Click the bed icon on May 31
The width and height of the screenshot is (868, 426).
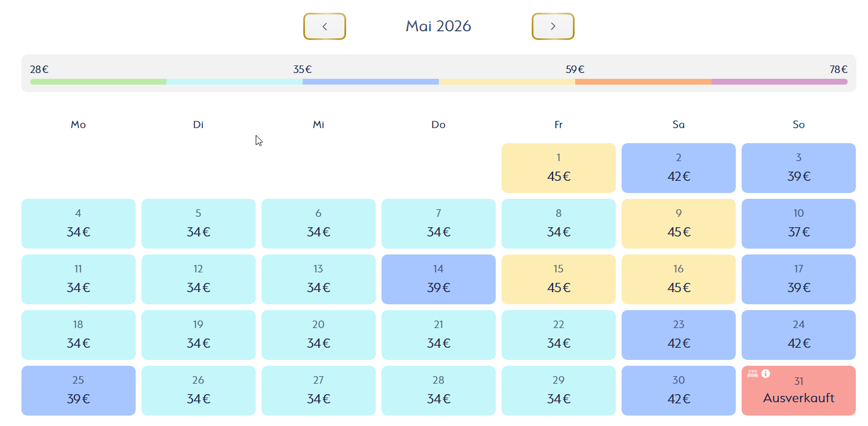coord(753,374)
